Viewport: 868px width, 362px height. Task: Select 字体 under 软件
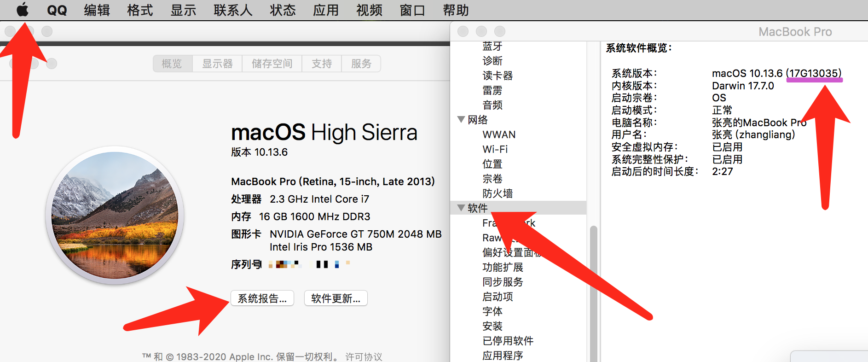click(492, 311)
